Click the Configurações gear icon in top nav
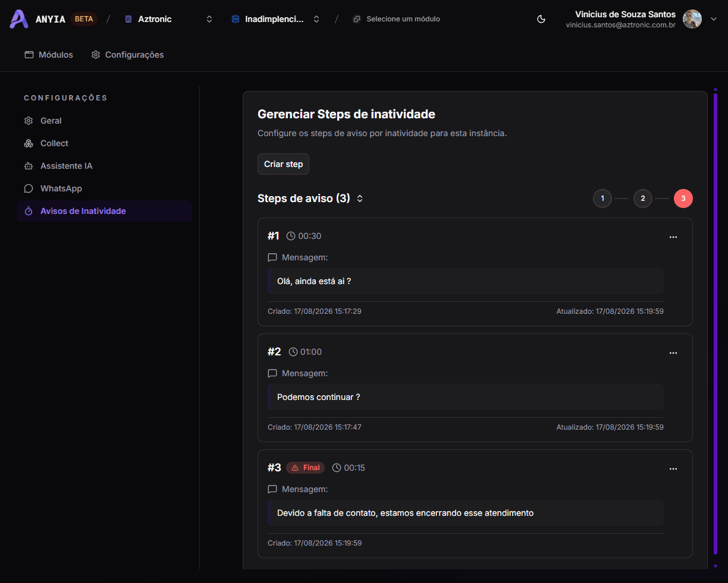This screenshot has height=583, width=728. tap(96, 55)
